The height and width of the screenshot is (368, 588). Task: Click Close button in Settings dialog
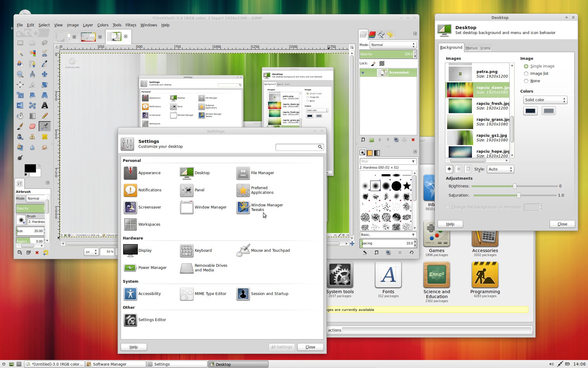tap(310, 347)
